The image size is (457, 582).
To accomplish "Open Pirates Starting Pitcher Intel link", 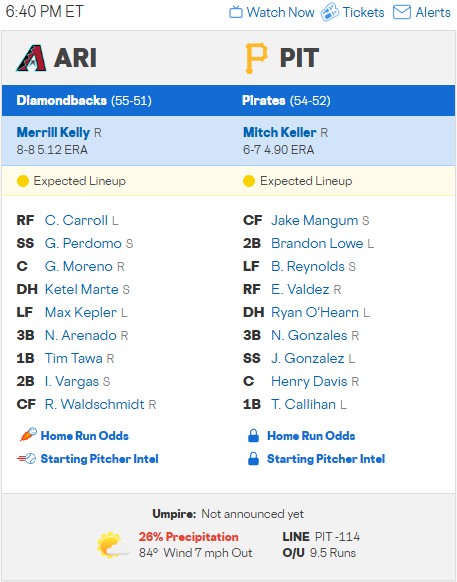I will tap(326, 459).
